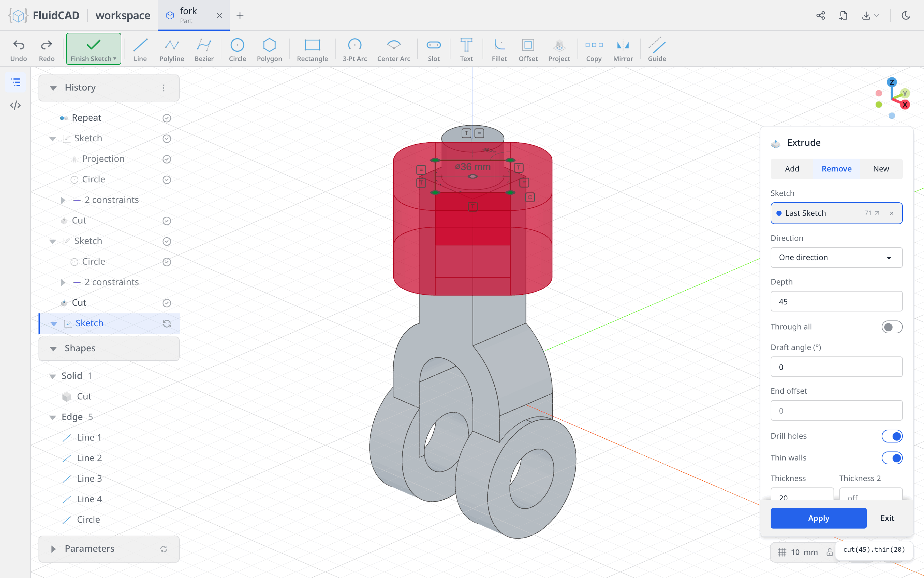924x578 pixels.
Task: Select the Guide tool
Action: click(657, 50)
